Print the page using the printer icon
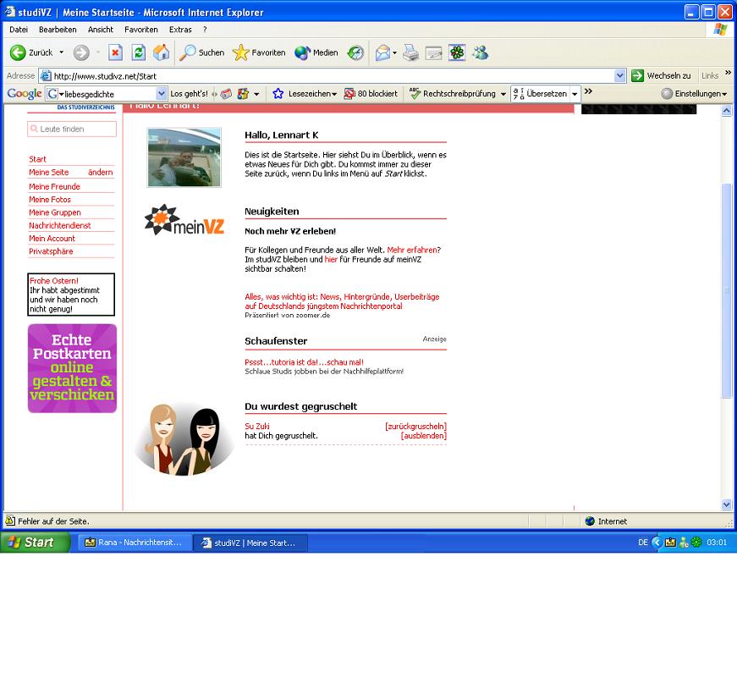Viewport: 737px width, 700px height. 410,52
